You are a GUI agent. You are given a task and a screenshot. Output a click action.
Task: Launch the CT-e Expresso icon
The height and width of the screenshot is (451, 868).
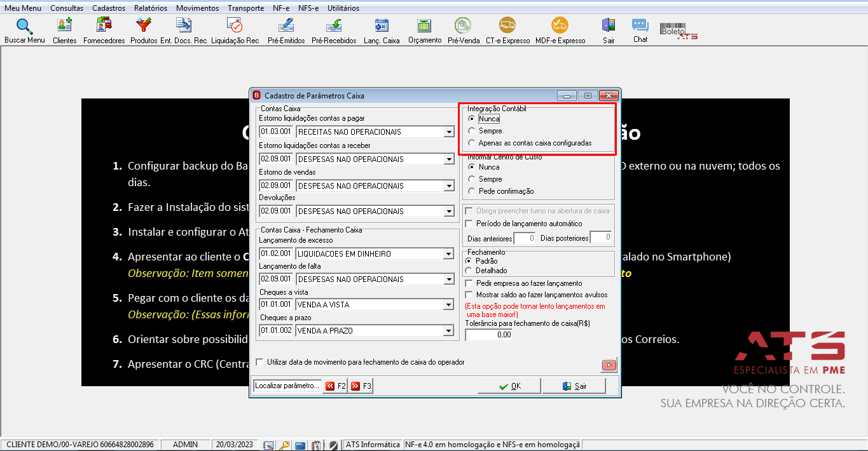pyautogui.click(x=507, y=30)
